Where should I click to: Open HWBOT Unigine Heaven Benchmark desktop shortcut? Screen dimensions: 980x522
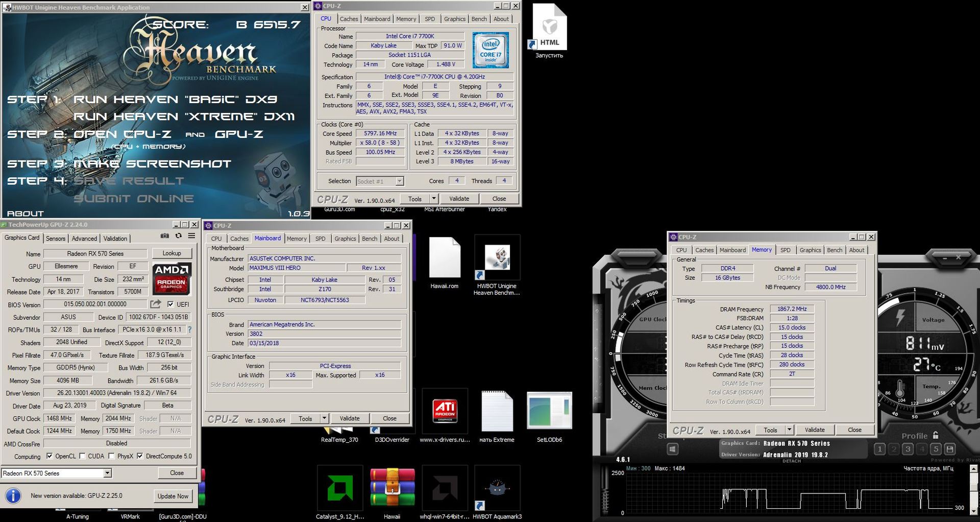click(x=497, y=266)
